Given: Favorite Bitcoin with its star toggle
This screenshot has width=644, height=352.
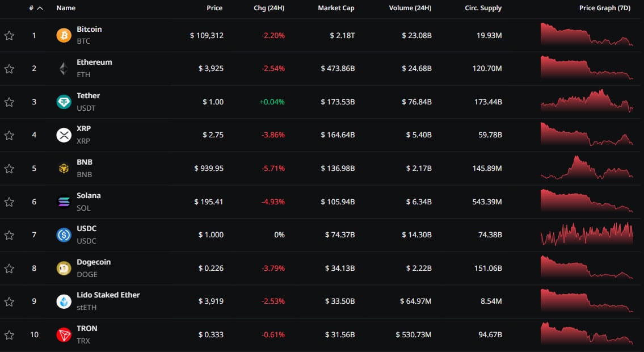Looking at the screenshot, I should pyautogui.click(x=9, y=36).
